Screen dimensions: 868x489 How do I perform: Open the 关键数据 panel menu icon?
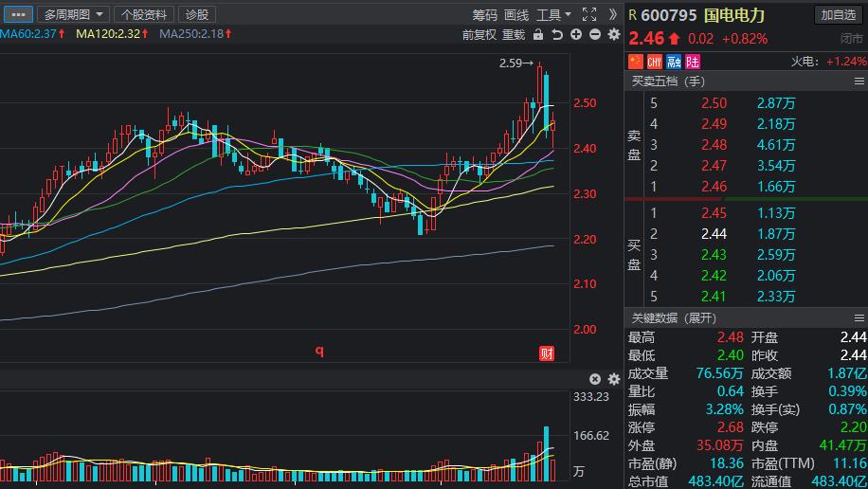tap(859, 317)
